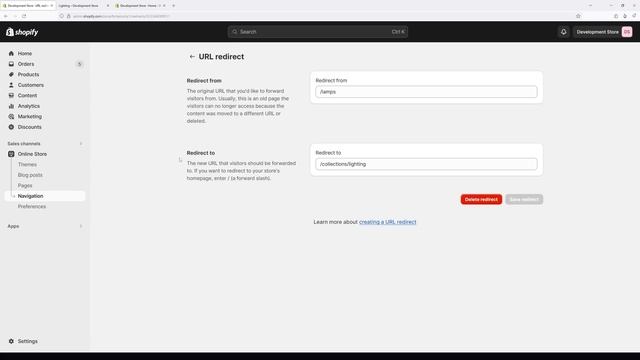Click the browser forward arrow
Viewport: 640px width, 360px height.
tap(15, 16)
